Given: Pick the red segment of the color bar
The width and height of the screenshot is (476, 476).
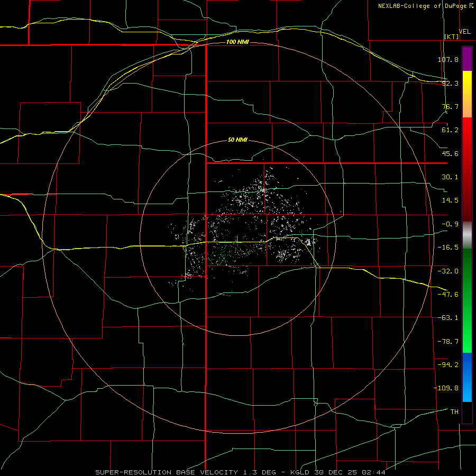Looking at the screenshot, I should pos(467,169).
